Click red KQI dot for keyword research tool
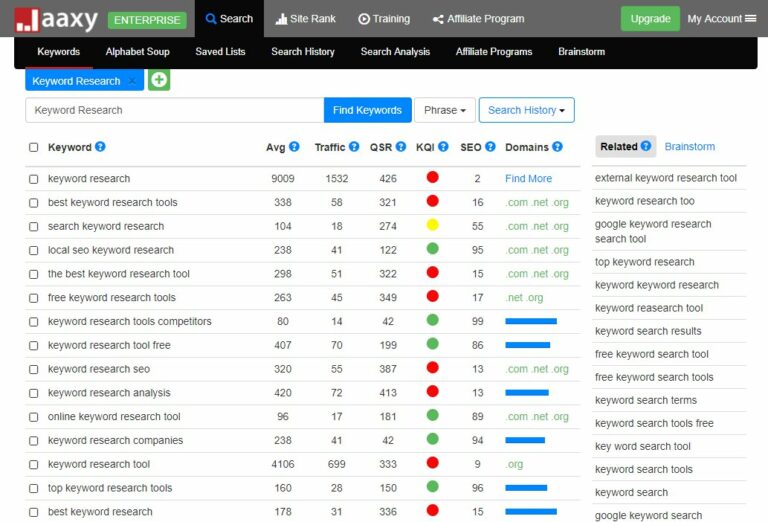 (x=432, y=463)
